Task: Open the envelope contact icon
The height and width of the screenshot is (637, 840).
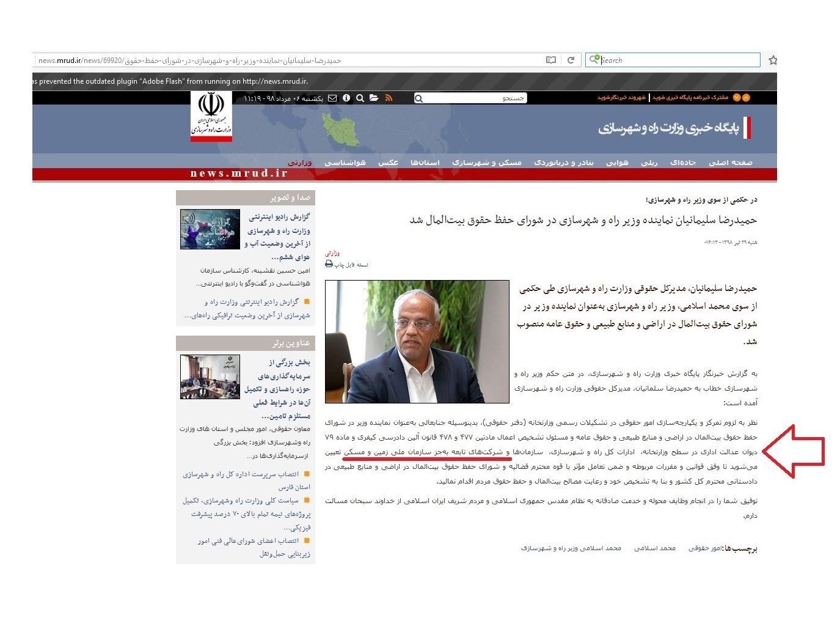Action: (x=332, y=98)
